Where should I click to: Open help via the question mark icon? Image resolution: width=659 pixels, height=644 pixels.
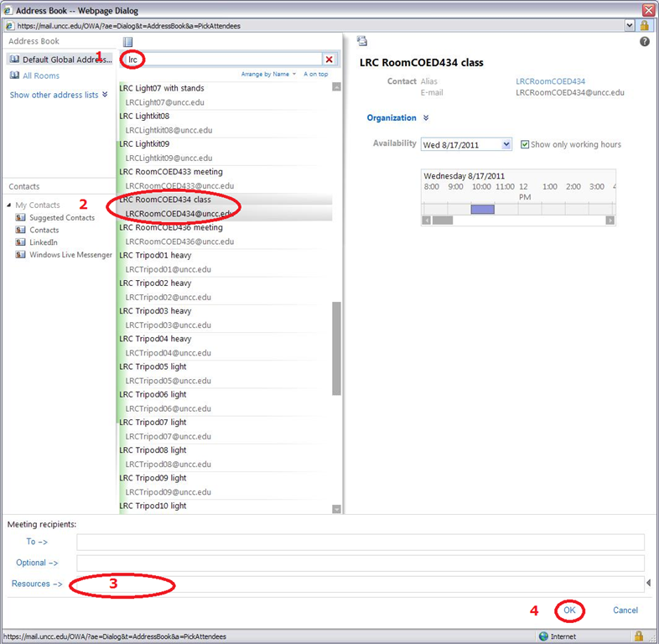click(x=645, y=42)
